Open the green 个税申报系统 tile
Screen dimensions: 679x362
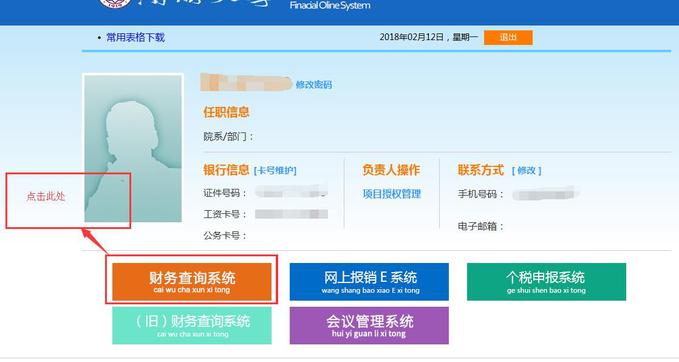click(546, 281)
